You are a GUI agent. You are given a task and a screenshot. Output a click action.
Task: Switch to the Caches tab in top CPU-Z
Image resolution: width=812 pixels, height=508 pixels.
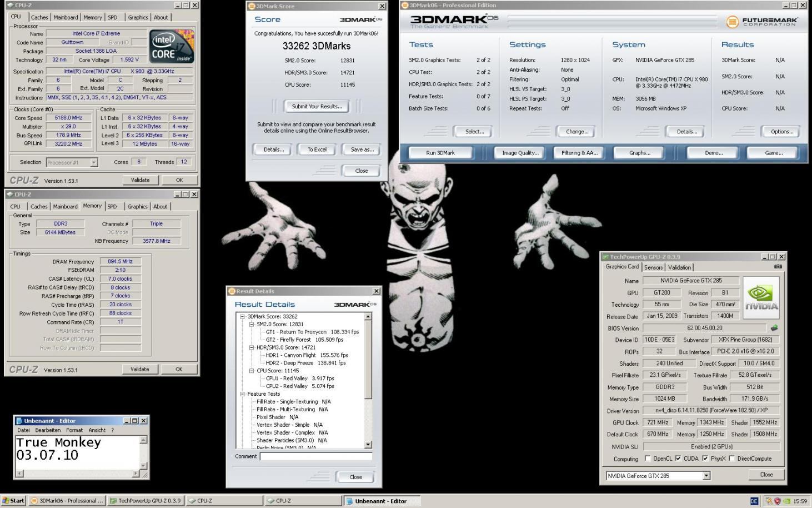[39, 17]
